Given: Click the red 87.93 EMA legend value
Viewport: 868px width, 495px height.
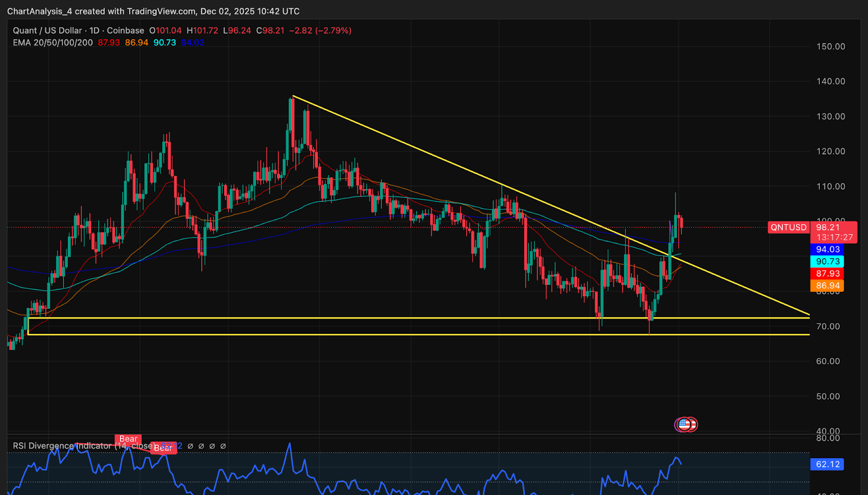Looking at the screenshot, I should (x=109, y=42).
